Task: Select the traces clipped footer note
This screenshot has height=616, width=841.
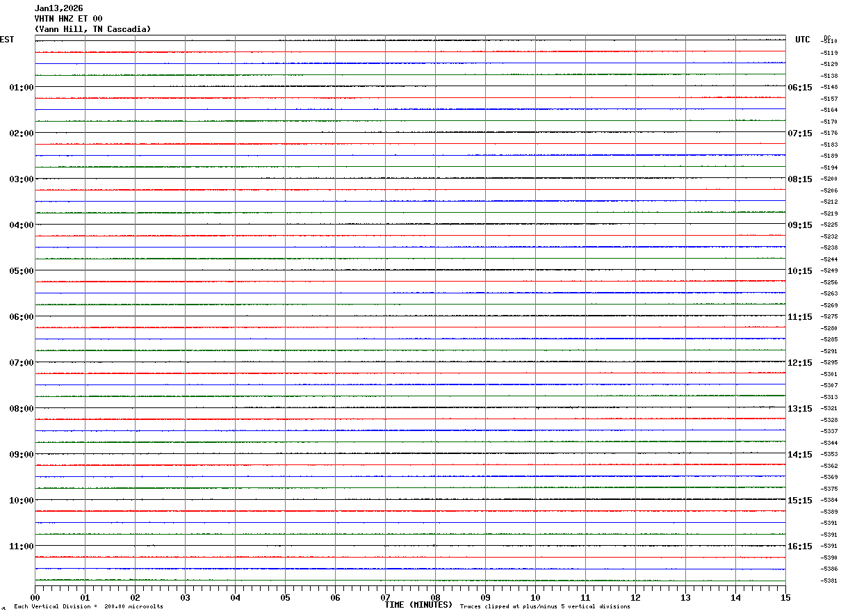Action: (x=545, y=607)
